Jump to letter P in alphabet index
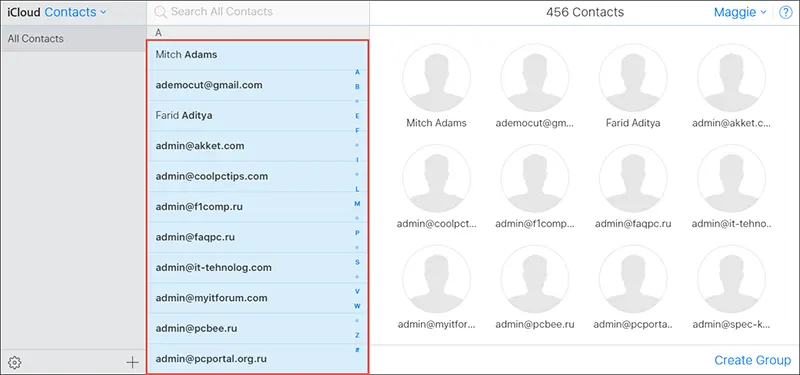 pos(357,233)
